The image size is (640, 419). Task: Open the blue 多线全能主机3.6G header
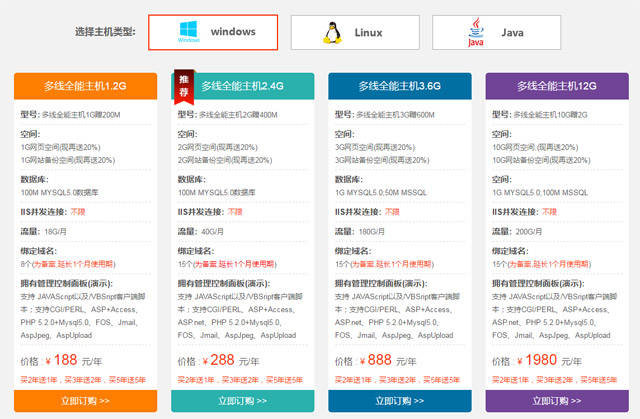pyautogui.click(x=400, y=86)
